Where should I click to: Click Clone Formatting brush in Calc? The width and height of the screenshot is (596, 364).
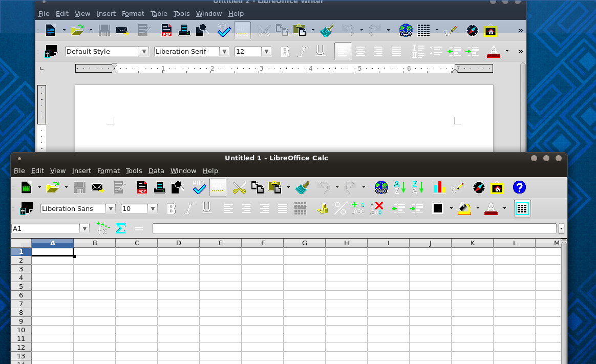(x=302, y=187)
